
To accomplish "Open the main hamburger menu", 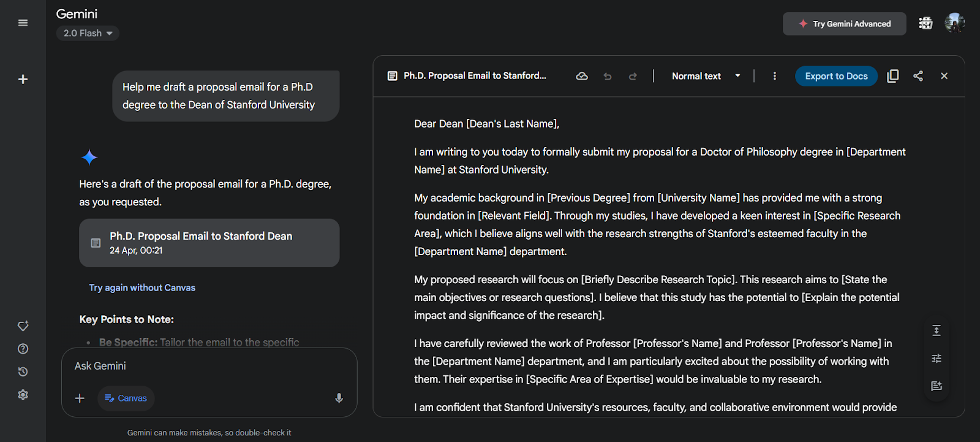I will point(23,23).
